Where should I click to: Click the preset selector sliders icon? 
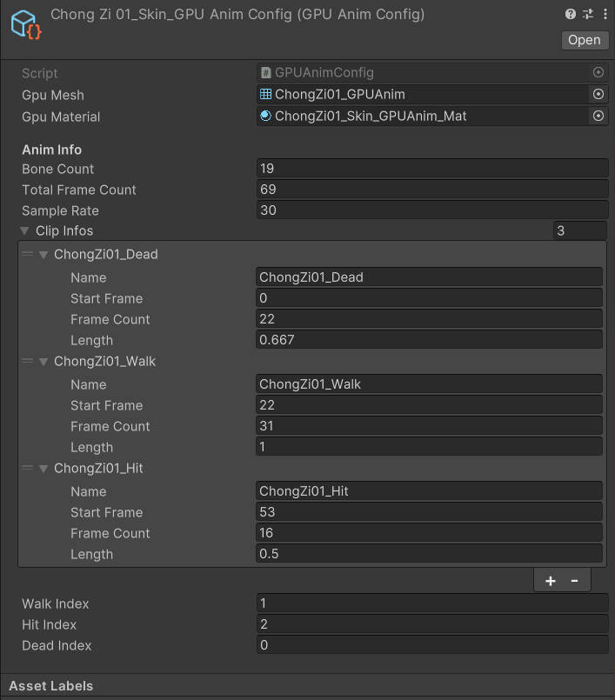pos(587,14)
